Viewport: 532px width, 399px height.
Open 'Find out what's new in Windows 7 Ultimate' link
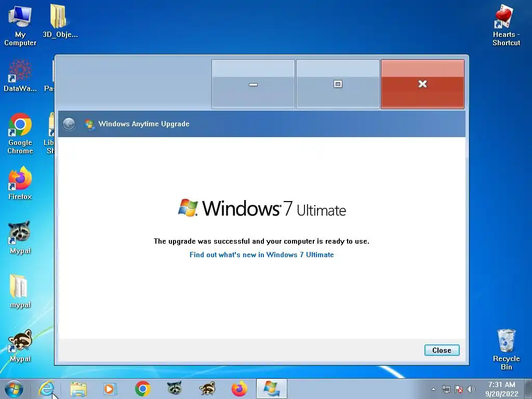pos(262,255)
